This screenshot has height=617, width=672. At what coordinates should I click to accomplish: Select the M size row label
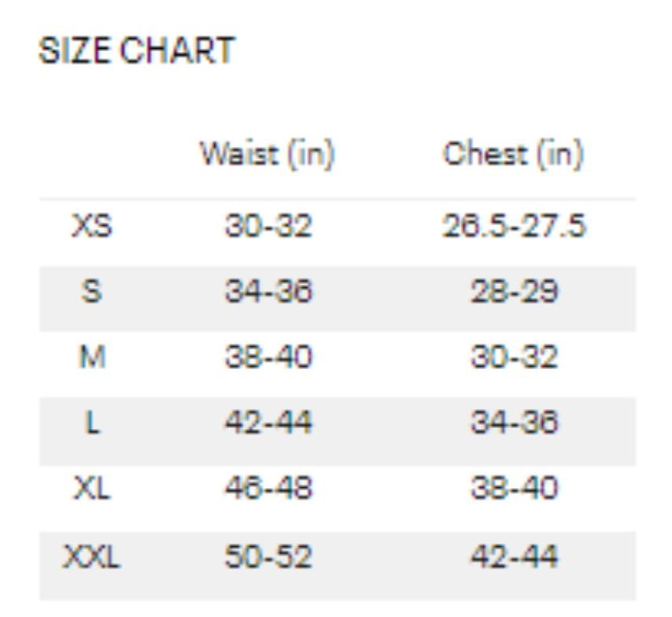coord(92,358)
